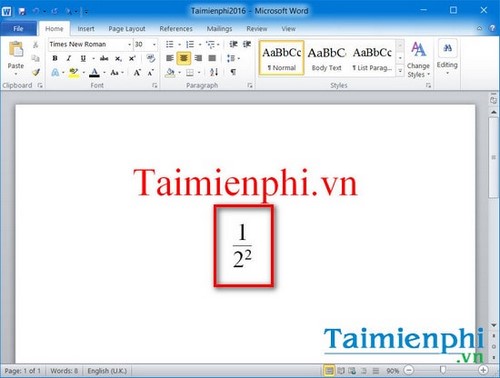This screenshot has width=500, height=378.
Task: Click English (U.K.) language indicator
Action: pyautogui.click(x=107, y=371)
